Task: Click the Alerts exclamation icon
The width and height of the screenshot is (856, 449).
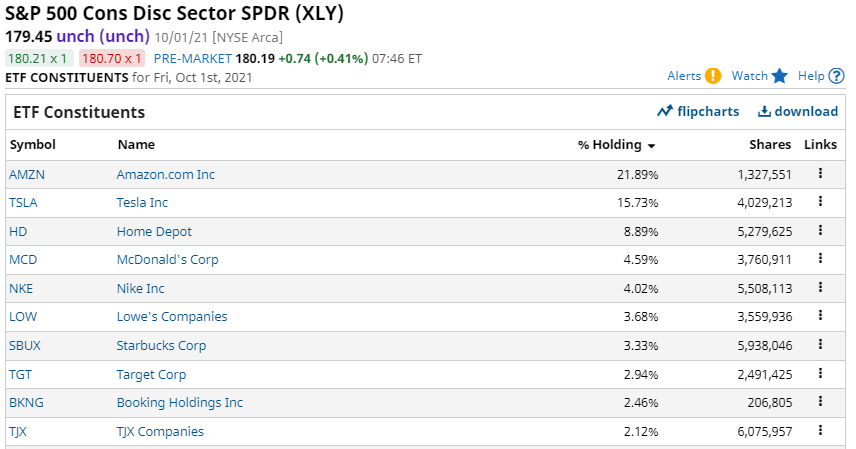Action: point(712,76)
